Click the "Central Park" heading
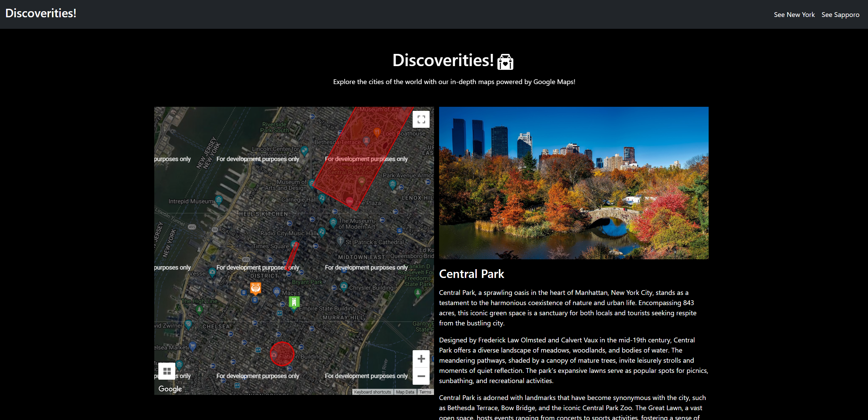This screenshot has width=868, height=420. 472,274
